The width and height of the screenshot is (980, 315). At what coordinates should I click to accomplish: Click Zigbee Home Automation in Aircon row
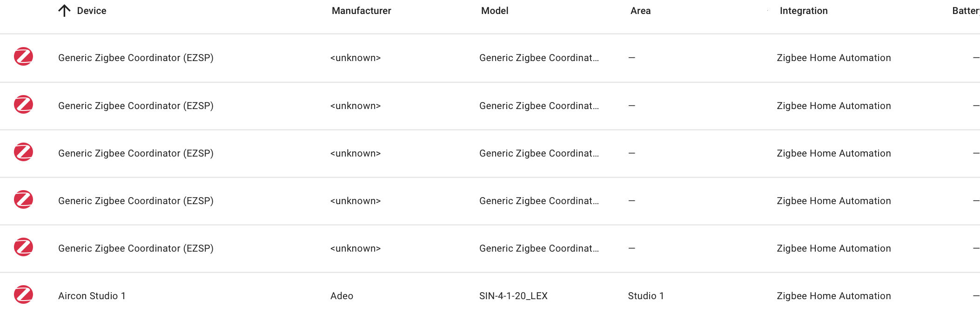pos(834,296)
